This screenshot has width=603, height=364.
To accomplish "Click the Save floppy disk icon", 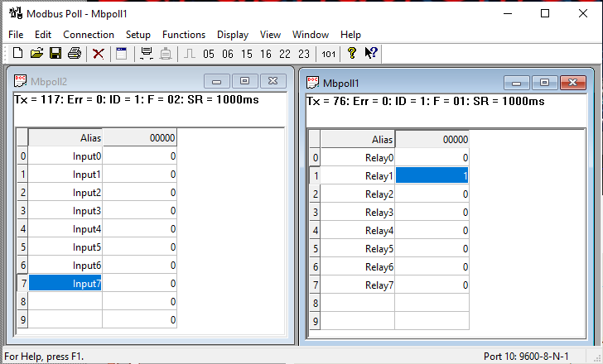I will click(55, 53).
